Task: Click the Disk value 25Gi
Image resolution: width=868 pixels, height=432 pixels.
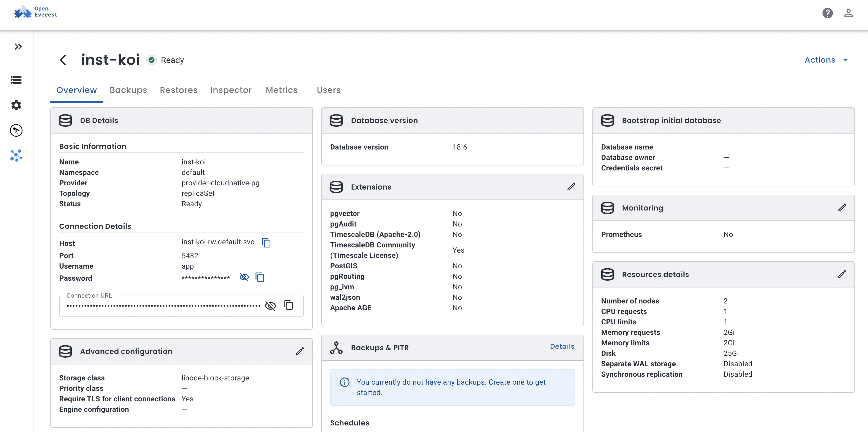Action: (731, 353)
